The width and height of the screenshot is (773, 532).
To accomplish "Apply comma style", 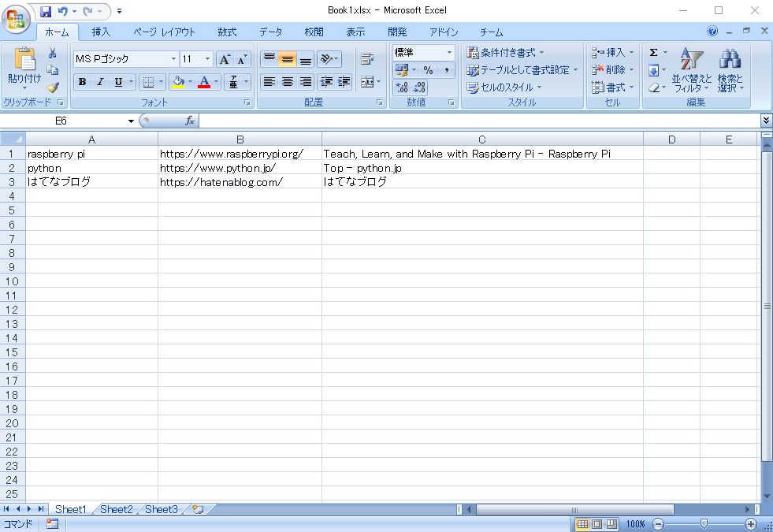I will point(446,70).
